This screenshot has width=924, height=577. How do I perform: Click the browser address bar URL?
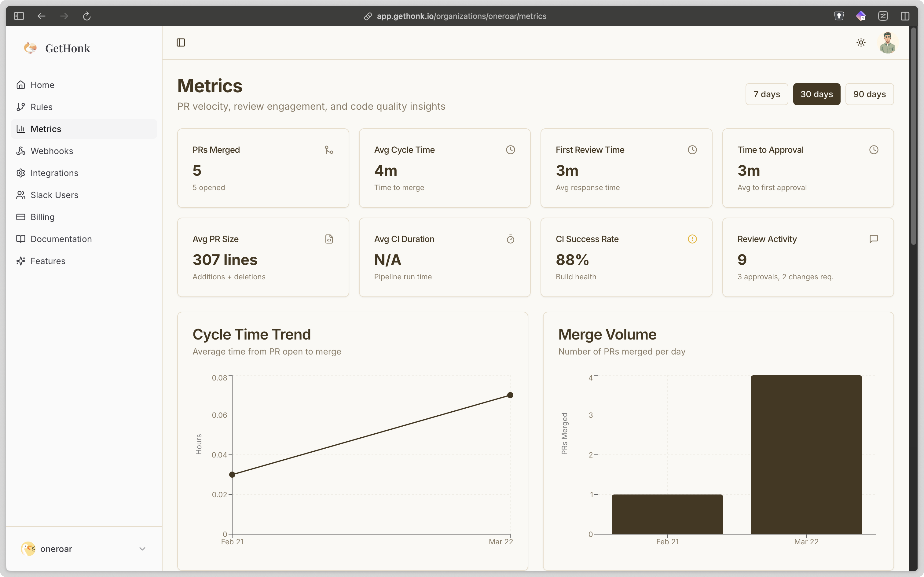tap(462, 16)
